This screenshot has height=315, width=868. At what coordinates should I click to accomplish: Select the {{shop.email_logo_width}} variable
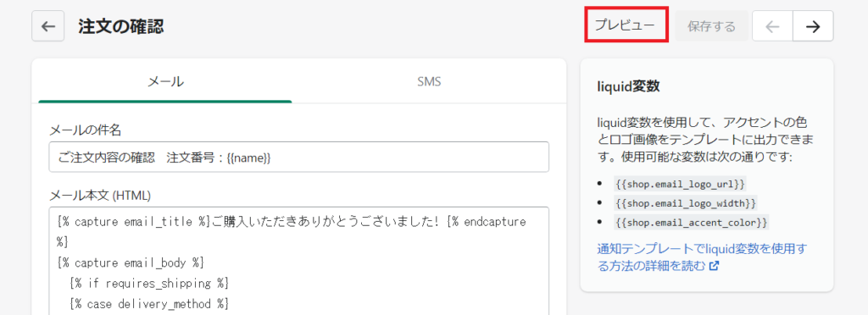(685, 202)
